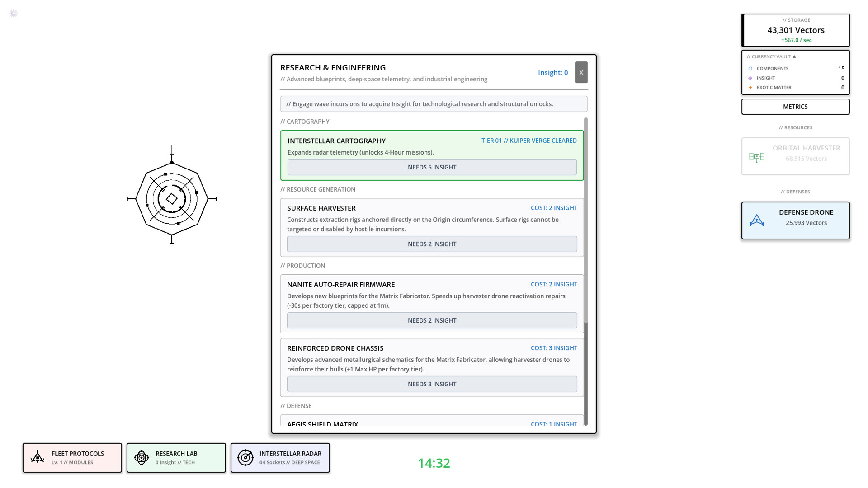This screenshot has width=868, height=488.
Task: Click the Production section header
Action: [x=302, y=266]
